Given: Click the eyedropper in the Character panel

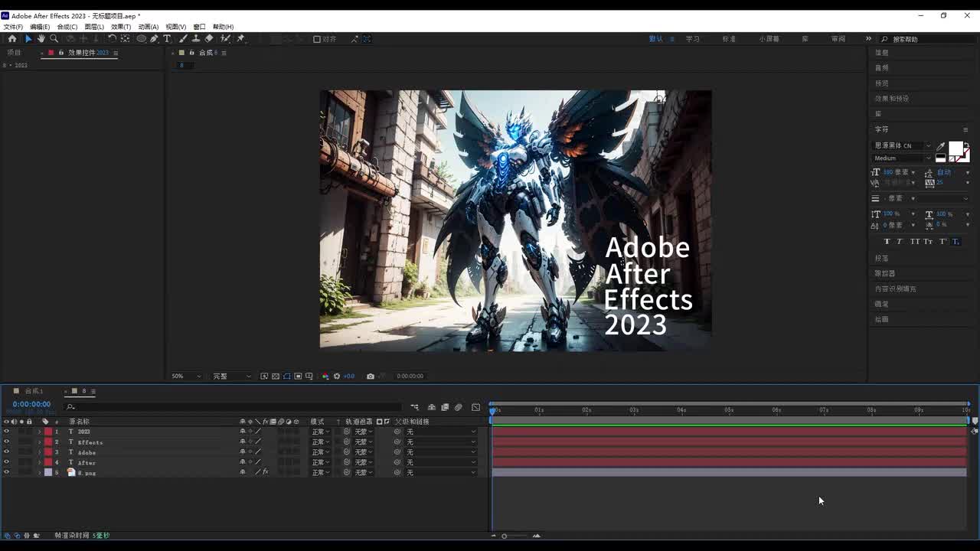Looking at the screenshot, I should coord(940,146).
